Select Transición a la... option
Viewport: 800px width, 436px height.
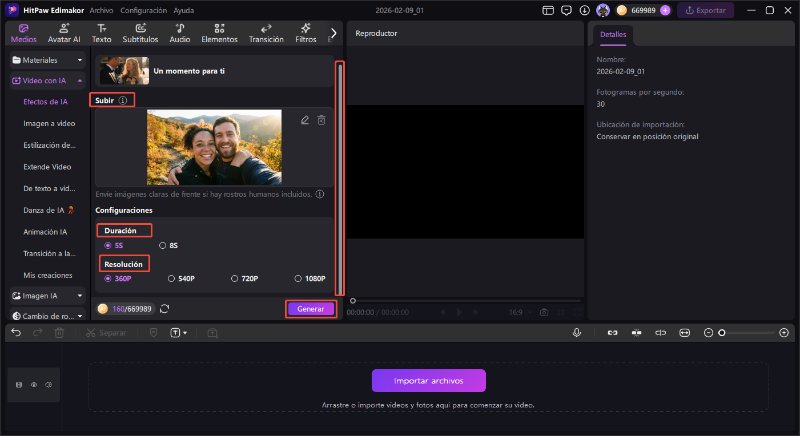pyautogui.click(x=49, y=253)
